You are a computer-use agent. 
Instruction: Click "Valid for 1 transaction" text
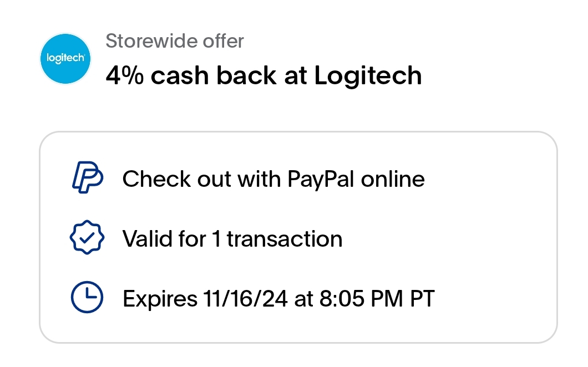point(232,239)
